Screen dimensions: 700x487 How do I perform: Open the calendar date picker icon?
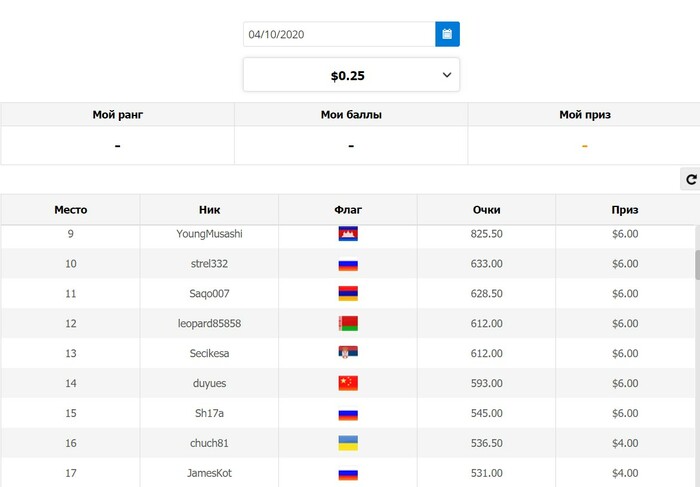(x=447, y=34)
